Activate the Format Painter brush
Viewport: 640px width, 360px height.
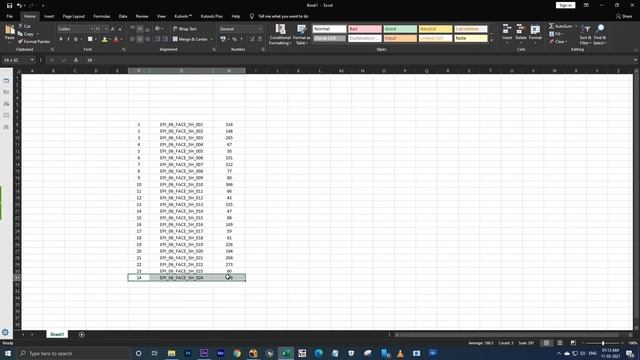coord(34,42)
